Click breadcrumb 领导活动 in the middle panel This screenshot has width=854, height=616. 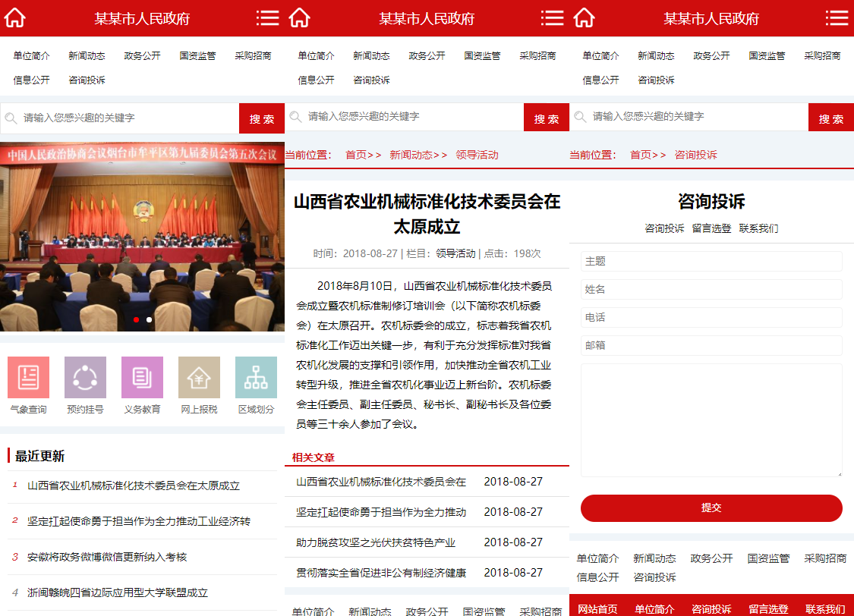pyautogui.click(x=477, y=155)
